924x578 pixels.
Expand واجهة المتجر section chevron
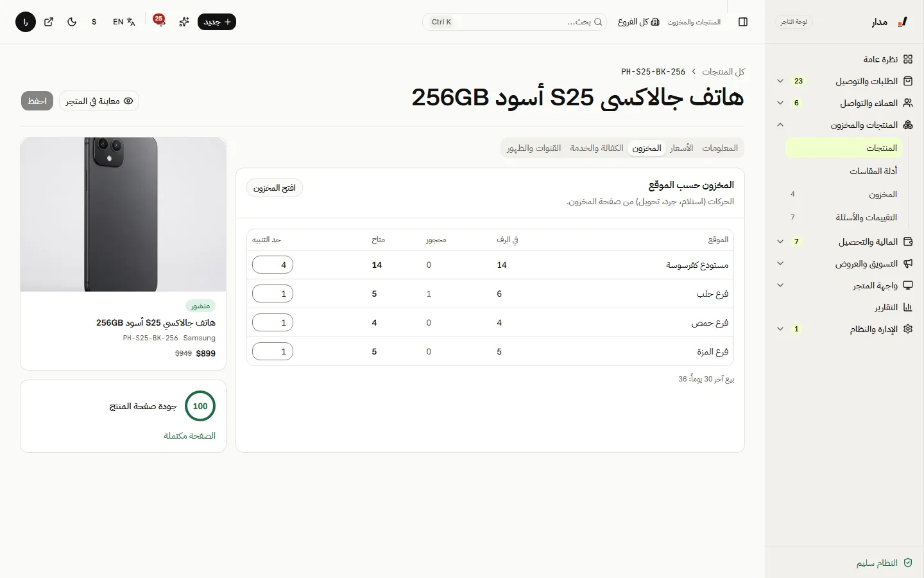click(x=780, y=285)
